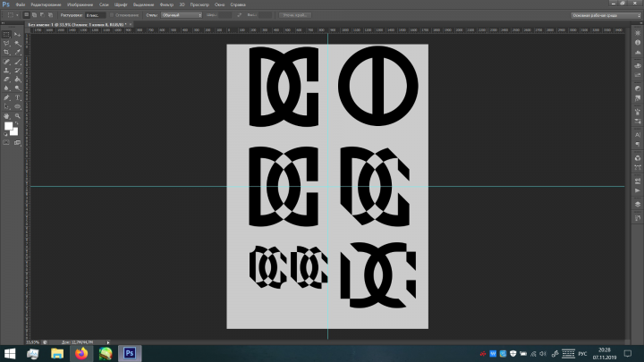Image resolution: width=644 pixels, height=362 pixels.
Task: Select the Crop tool
Action: pyautogui.click(x=6, y=53)
